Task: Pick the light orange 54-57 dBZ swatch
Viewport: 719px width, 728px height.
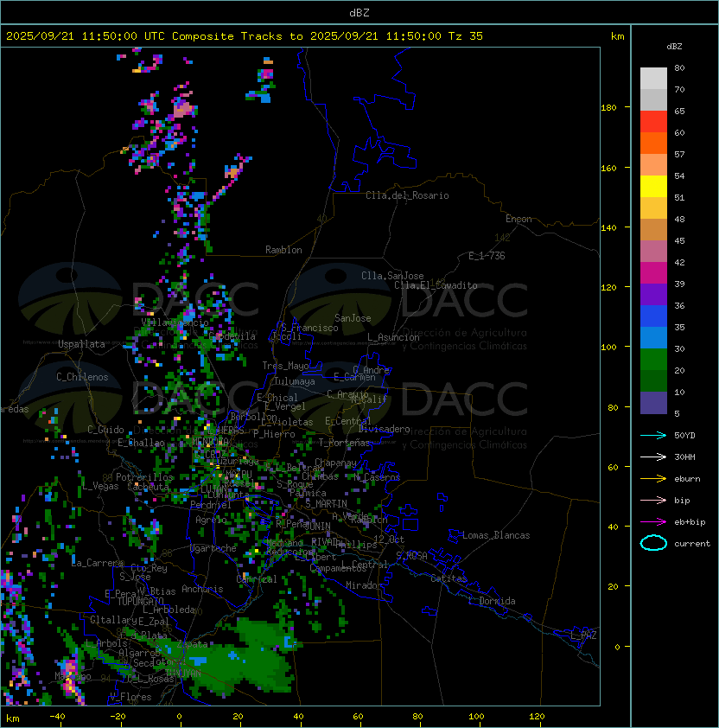Action: pos(653,165)
